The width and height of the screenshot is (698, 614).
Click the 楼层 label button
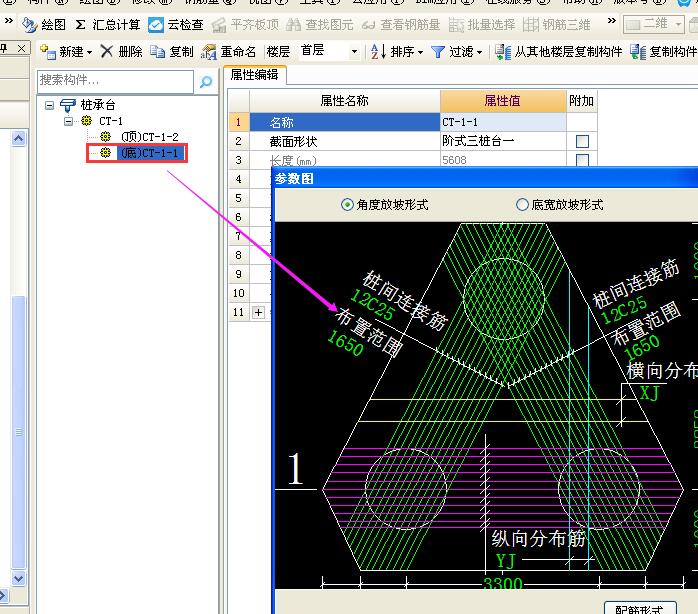pos(278,52)
